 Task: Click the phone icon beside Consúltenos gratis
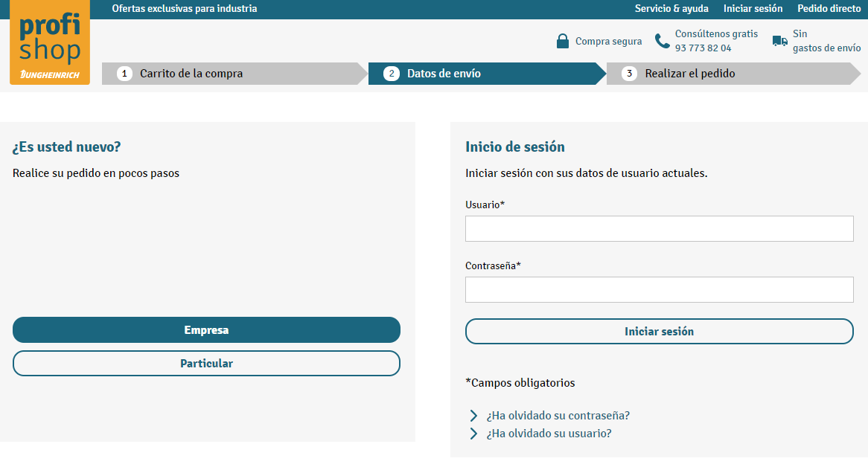[x=662, y=41]
